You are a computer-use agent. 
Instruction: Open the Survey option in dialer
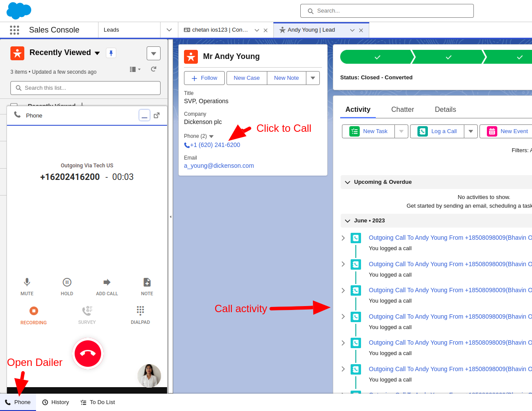click(x=87, y=316)
